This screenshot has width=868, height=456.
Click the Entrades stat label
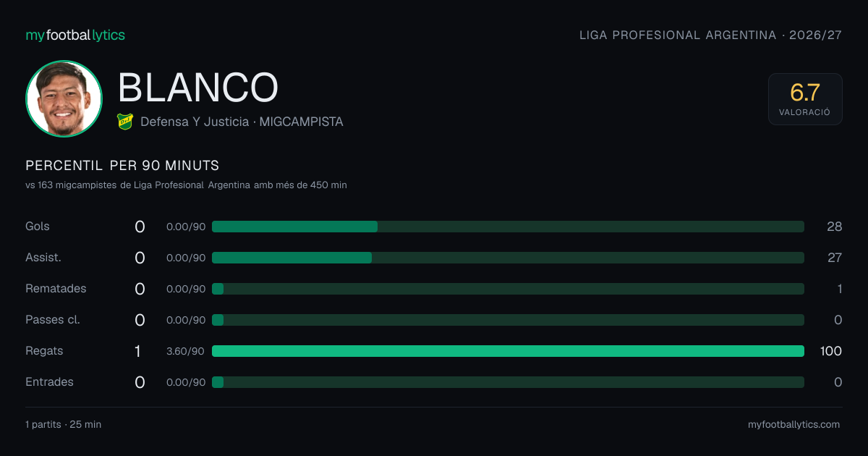pos(49,381)
